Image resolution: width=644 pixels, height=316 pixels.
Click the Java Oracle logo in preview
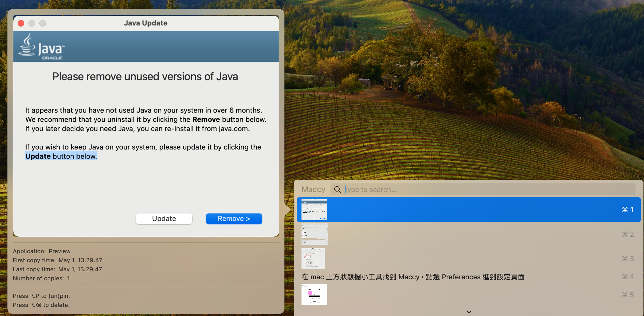tap(41, 47)
